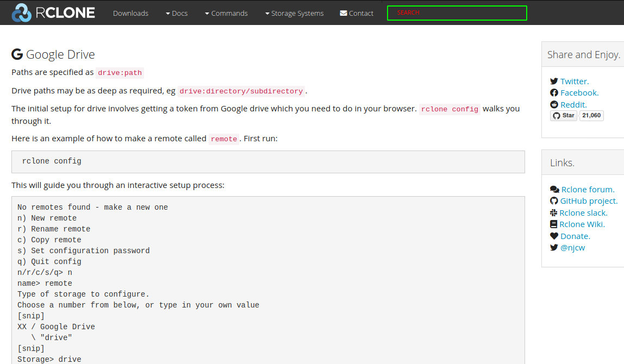Open the Facebook share link

[x=579, y=93]
